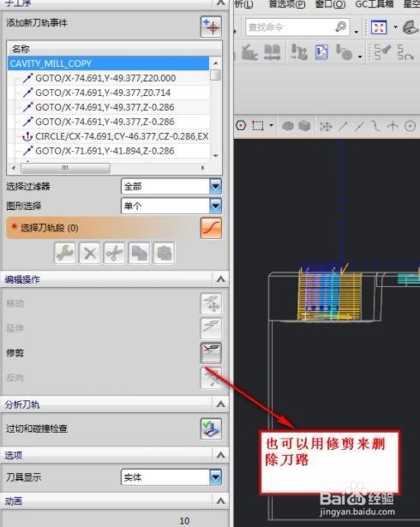Click the paste segment icon
The image size is (420, 527).
click(164, 253)
